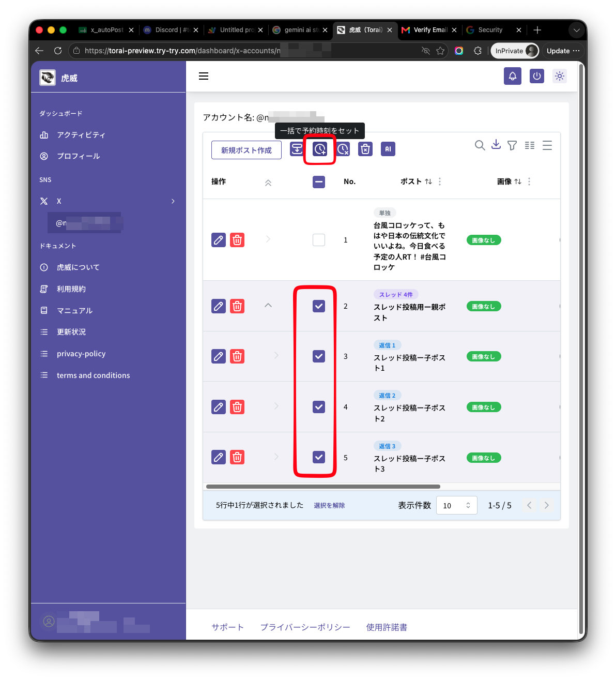Edit post 3 pencil icon

pyautogui.click(x=219, y=356)
